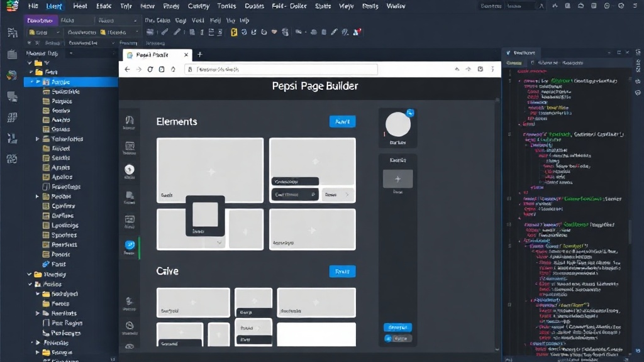Select the first tab in right code panel
The height and width of the screenshot is (362, 644).
[x=514, y=63]
